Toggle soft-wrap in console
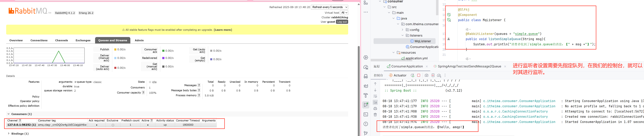 pos(375,96)
